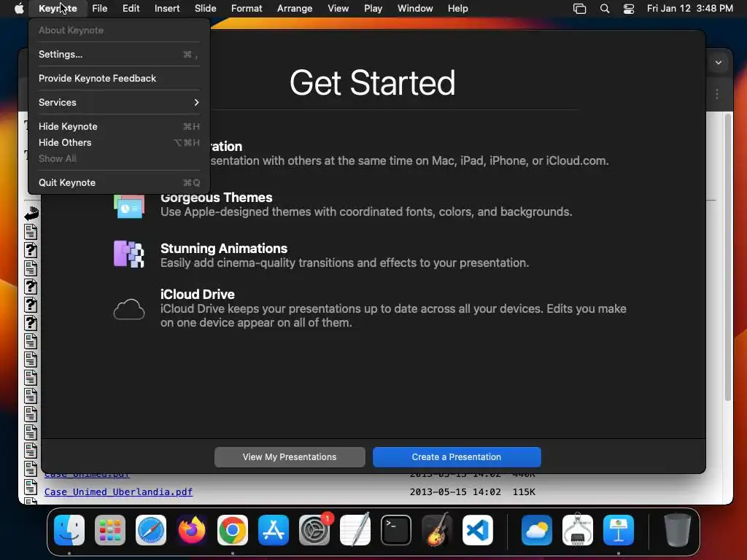Open System Information from the Dock
Image resolution: width=747 pixels, height=560 pixels.
click(x=578, y=530)
